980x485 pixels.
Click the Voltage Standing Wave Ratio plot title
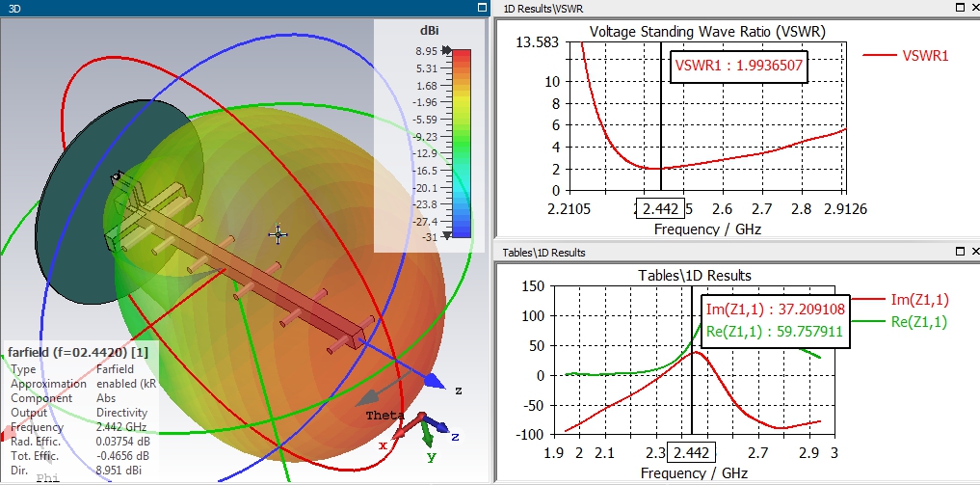707,32
